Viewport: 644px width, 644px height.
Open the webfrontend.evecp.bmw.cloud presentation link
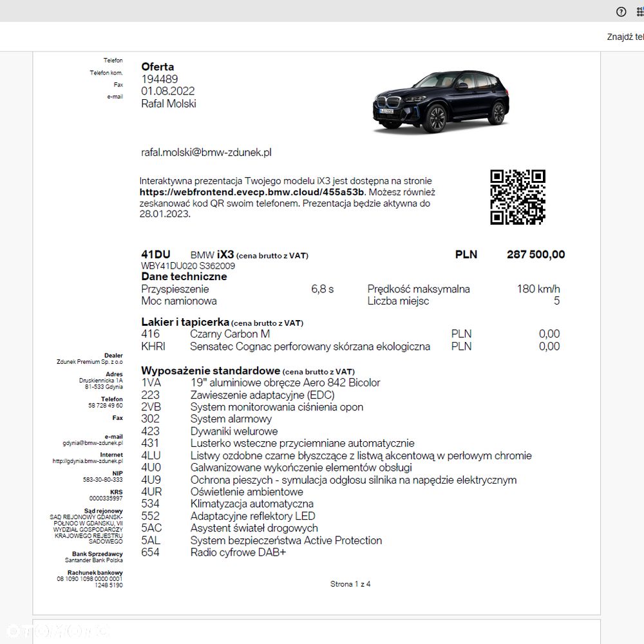click(x=252, y=192)
